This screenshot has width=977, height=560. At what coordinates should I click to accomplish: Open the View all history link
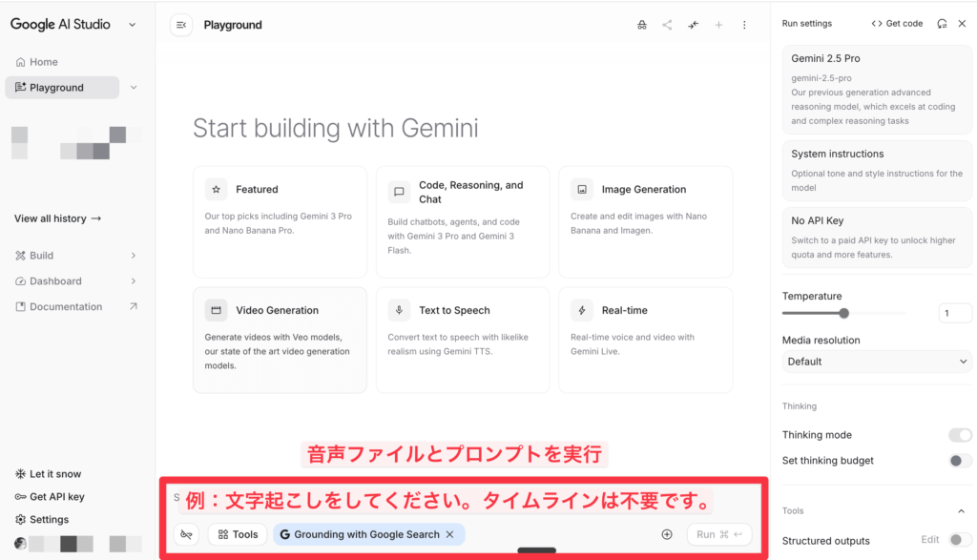(58, 218)
